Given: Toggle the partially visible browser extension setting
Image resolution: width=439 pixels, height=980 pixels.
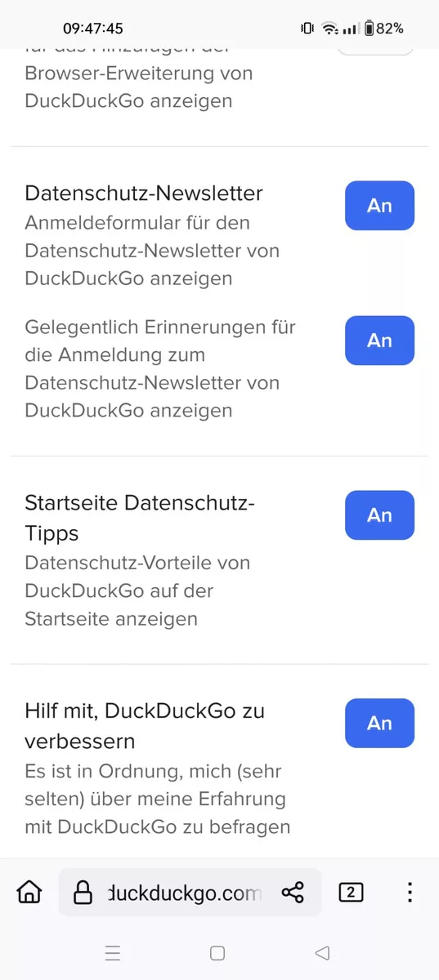Looking at the screenshot, I should pyautogui.click(x=376, y=51).
